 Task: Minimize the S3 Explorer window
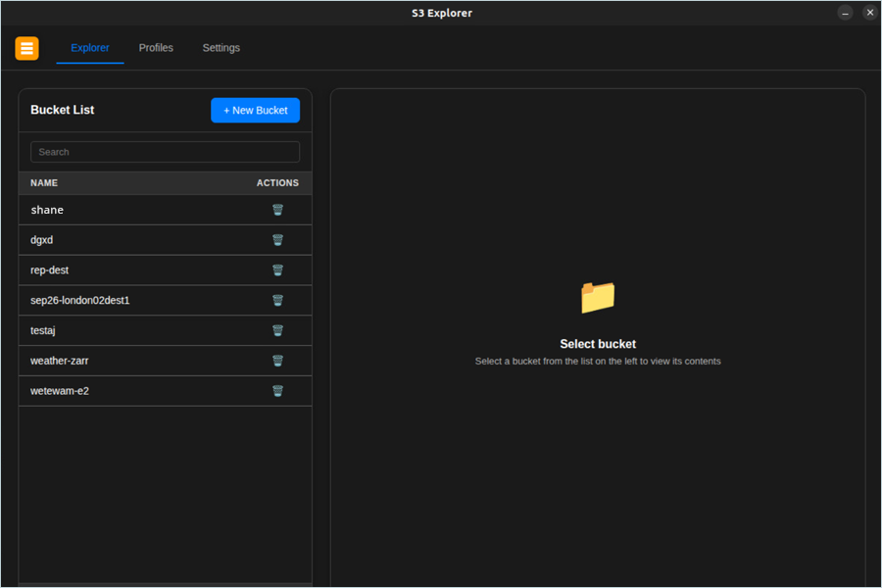(845, 13)
